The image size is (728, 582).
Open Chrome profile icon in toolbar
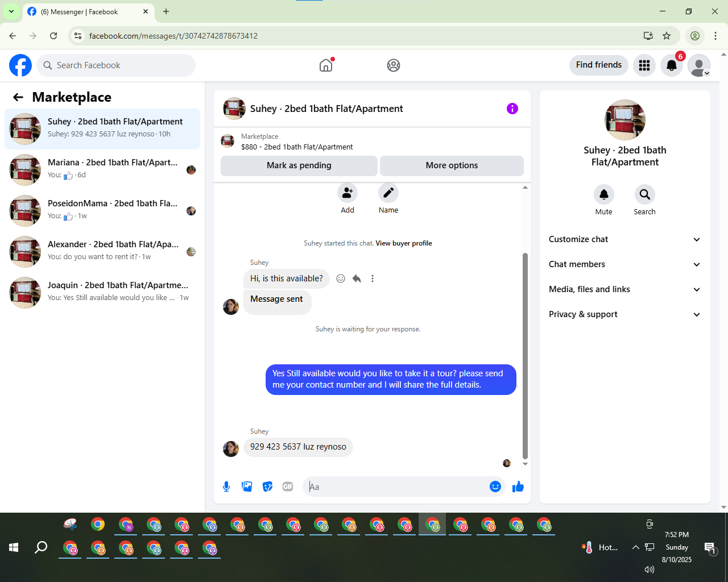pyautogui.click(x=695, y=36)
